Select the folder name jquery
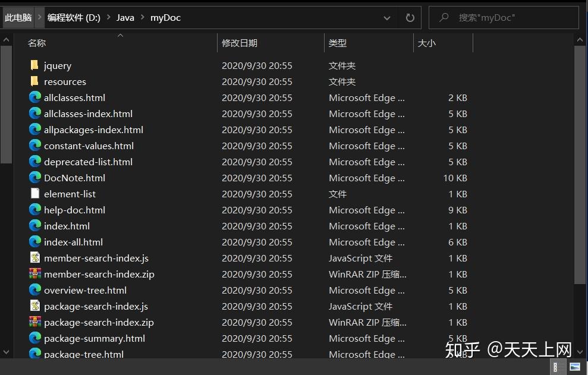 coord(58,66)
